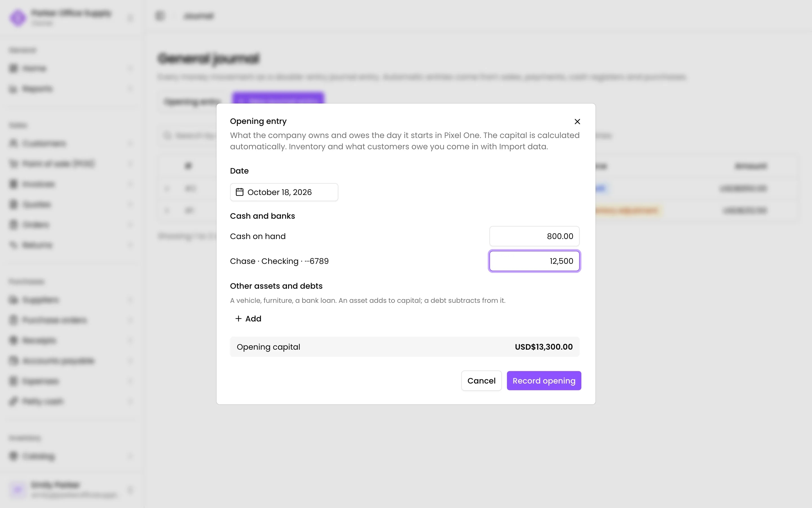Image resolution: width=812 pixels, height=508 pixels.
Task: Record the opening entry
Action: pos(544,381)
